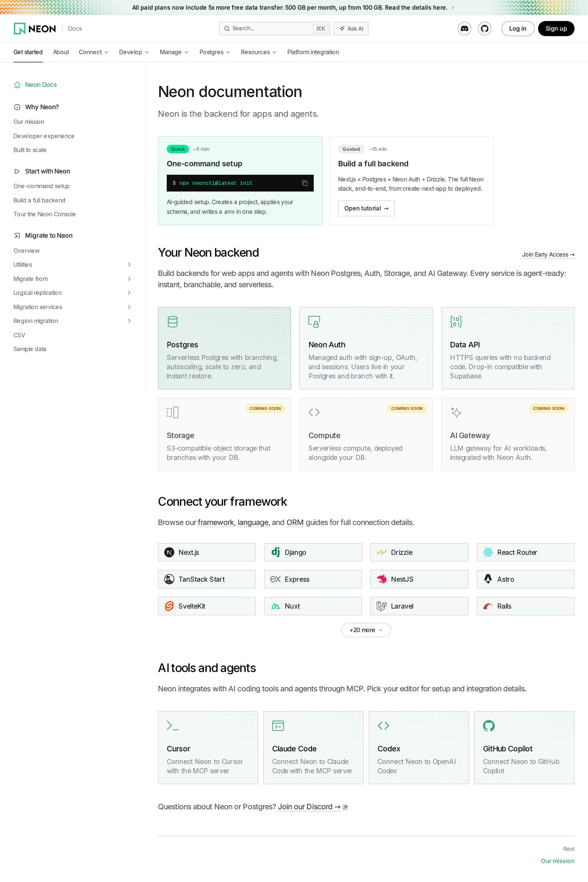Click the Express logo icon

pyautogui.click(x=276, y=579)
